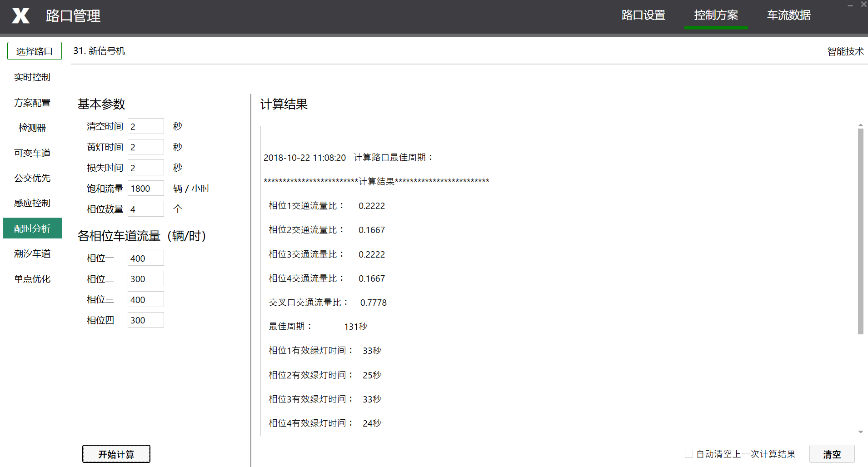Viewport: 868px width, 467px height.
Task: Click the results scrollbar thumb
Action: click(861, 231)
